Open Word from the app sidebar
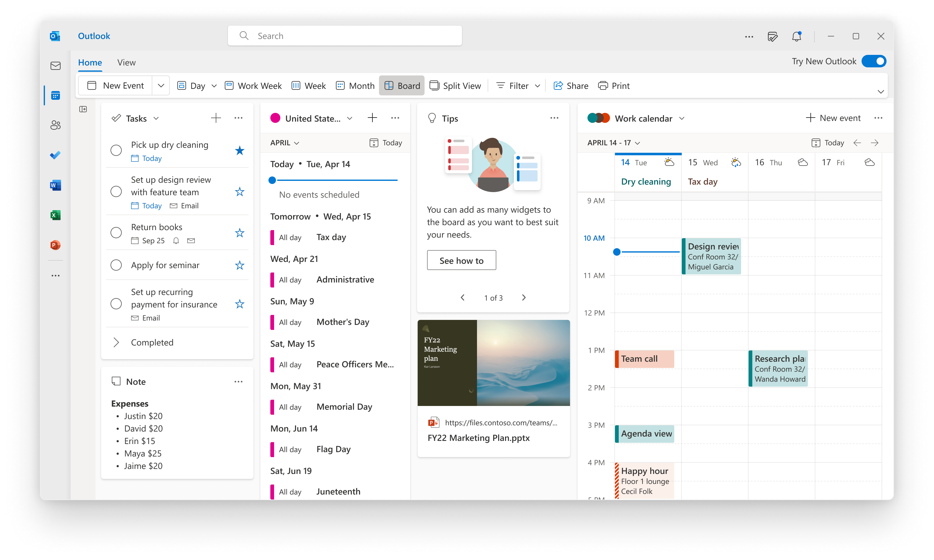This screenshot has height=560, width=934. (55, 185)
